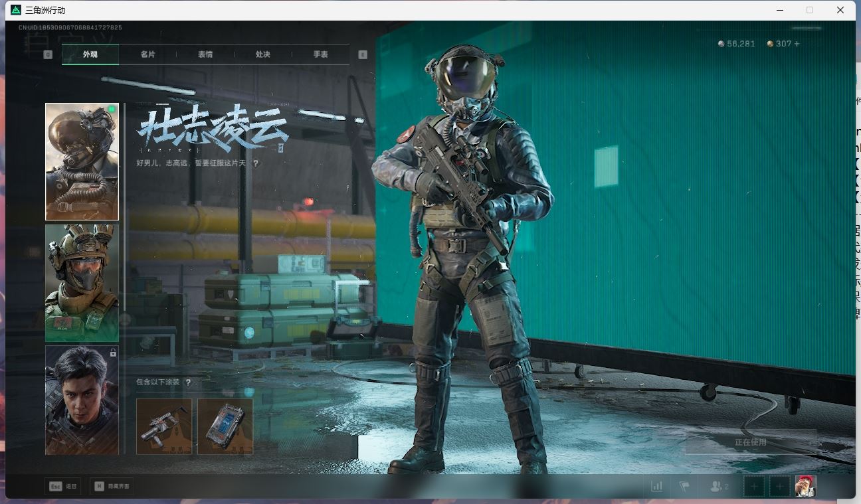Open the included weapon paint item

[x=164, y=426]
